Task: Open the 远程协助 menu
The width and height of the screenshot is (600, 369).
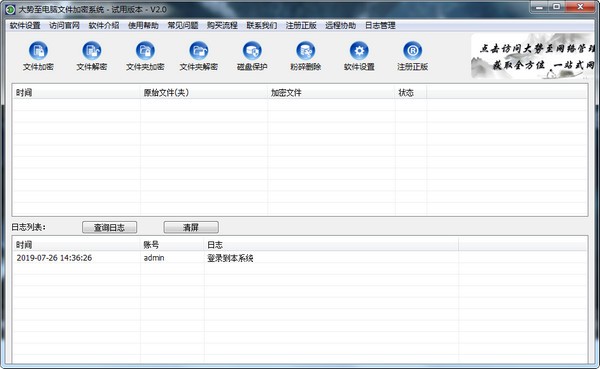Action: [341, 25]
